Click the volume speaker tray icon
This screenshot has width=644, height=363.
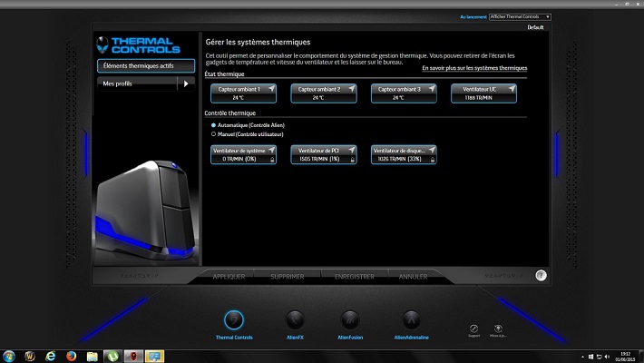607,357
